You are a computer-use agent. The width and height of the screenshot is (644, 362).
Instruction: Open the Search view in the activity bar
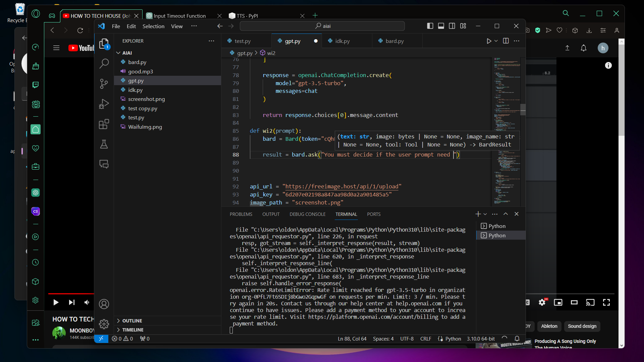click(104, 63)
